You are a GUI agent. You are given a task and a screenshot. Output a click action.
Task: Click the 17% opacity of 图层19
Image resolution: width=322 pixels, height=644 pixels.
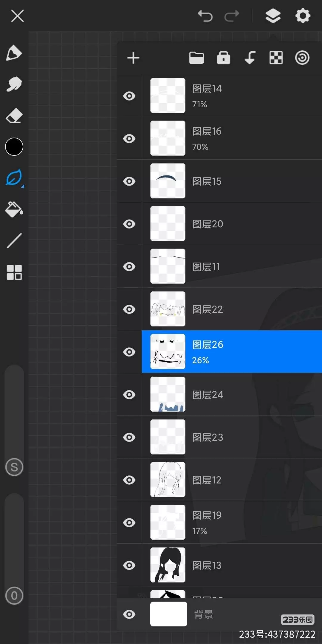tap(199, 531)
